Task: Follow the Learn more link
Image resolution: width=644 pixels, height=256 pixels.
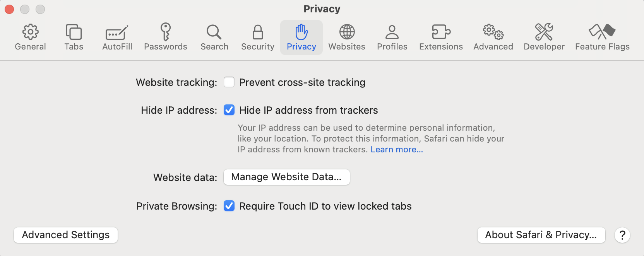Action: (397, 150)
